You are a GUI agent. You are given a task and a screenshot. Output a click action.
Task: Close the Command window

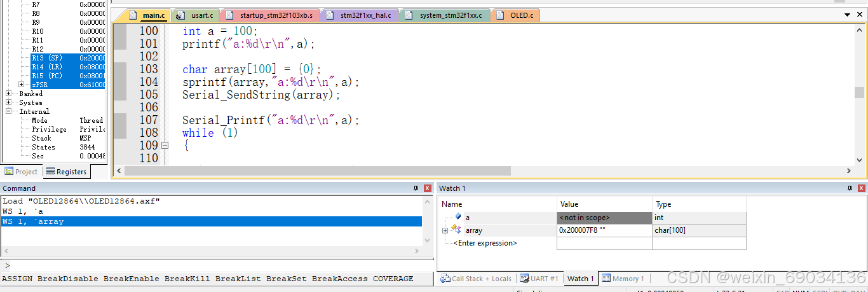point(426,188)
